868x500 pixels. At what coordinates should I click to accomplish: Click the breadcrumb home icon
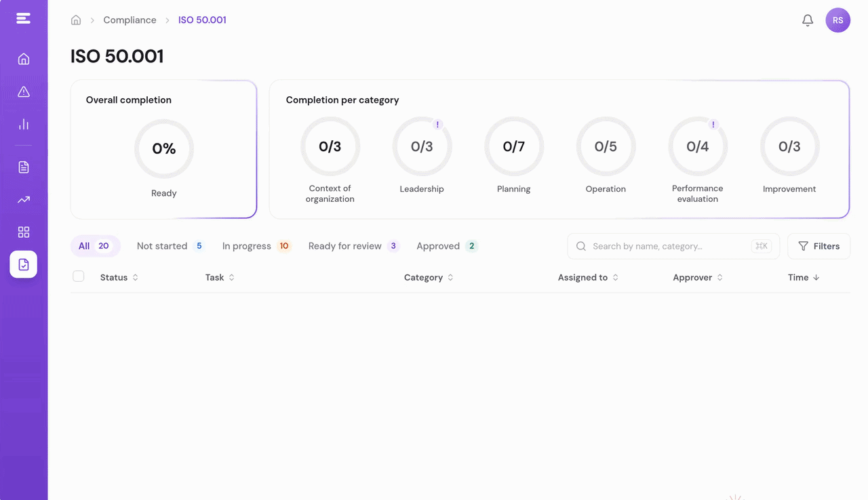[76, 20]
